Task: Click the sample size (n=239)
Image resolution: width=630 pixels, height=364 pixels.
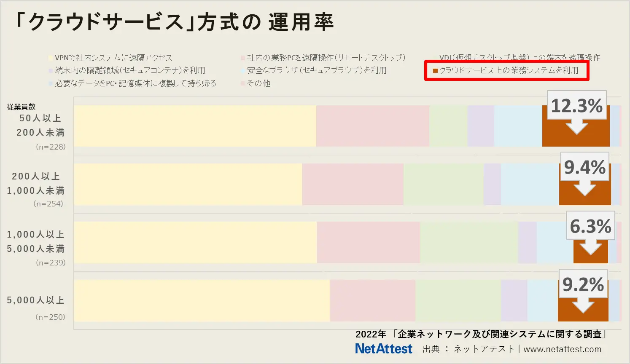Action: tap(51, 263)
